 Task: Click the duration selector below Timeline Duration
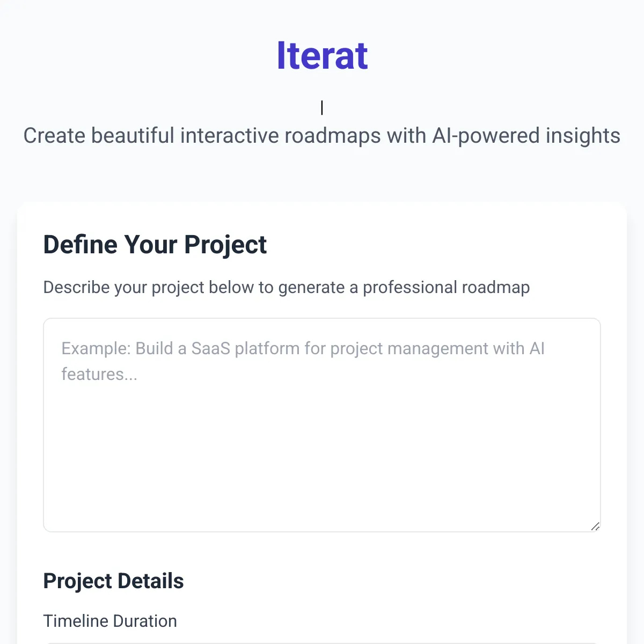(322, 642)
